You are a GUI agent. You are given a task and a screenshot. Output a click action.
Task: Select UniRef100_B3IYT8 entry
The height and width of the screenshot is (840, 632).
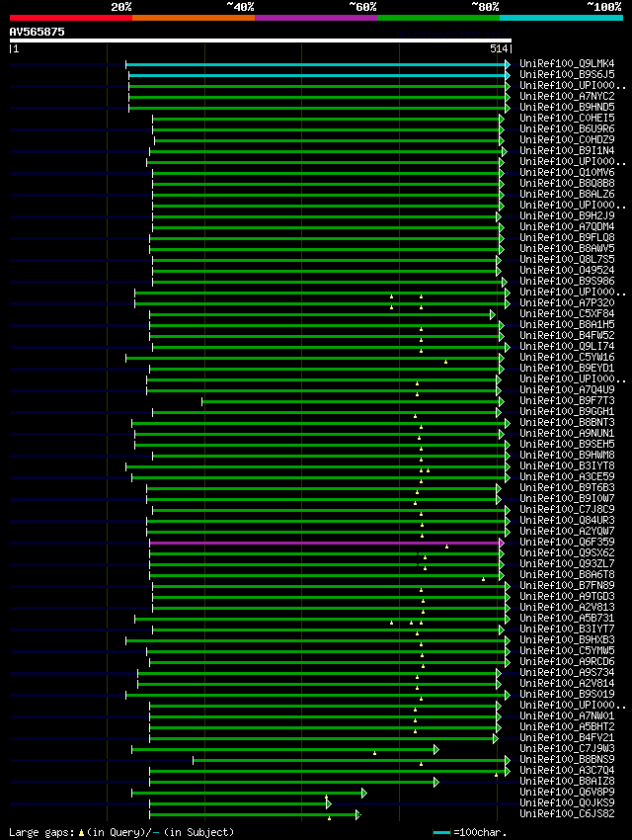(567, 465)
